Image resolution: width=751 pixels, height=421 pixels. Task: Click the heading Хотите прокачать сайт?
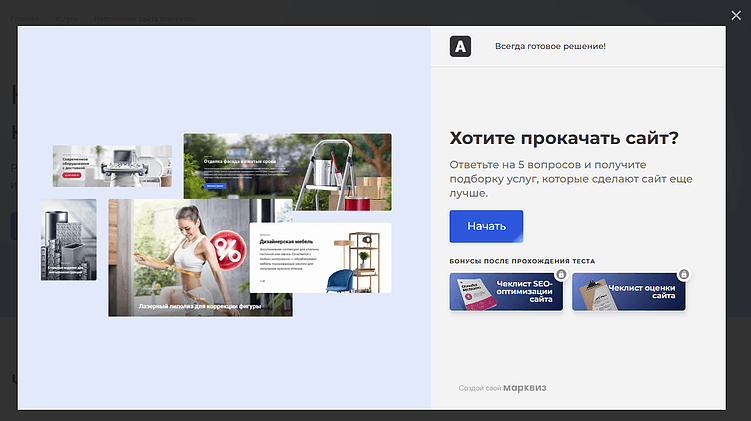click(564, 138)
